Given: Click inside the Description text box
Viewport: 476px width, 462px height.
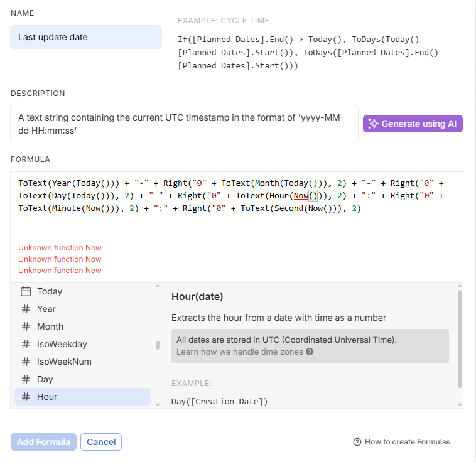Looking at the screenshot, I should pos(184,124).
